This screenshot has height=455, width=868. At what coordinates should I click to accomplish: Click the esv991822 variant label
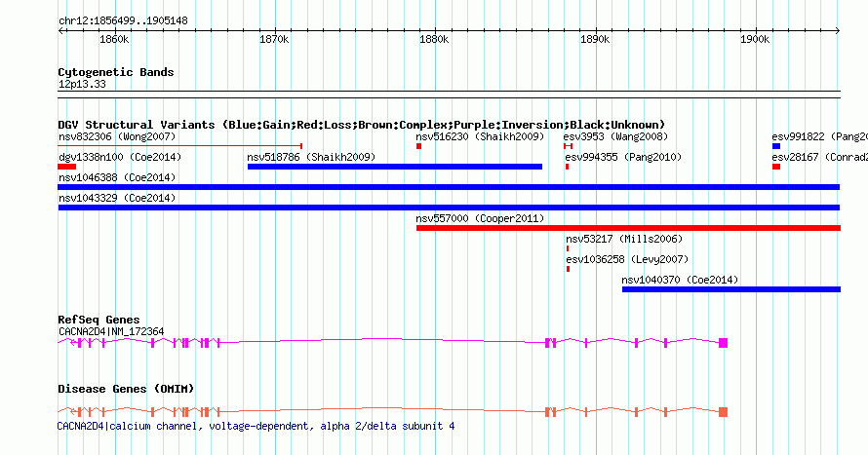pyautogui.click(x=820, y=136)
